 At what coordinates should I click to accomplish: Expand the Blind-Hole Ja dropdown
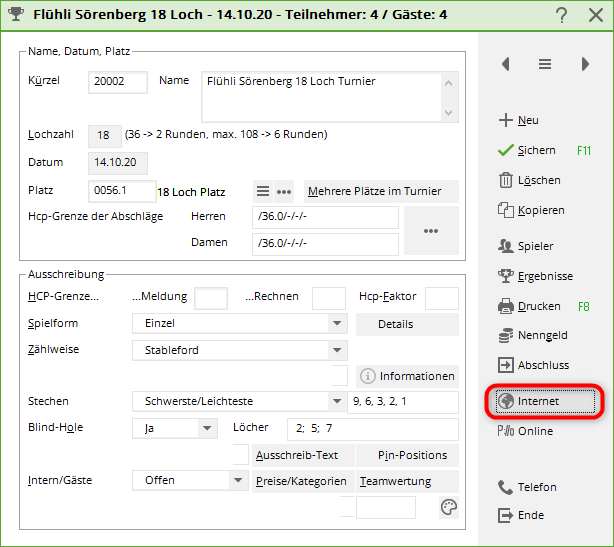[x=207, y=428]
